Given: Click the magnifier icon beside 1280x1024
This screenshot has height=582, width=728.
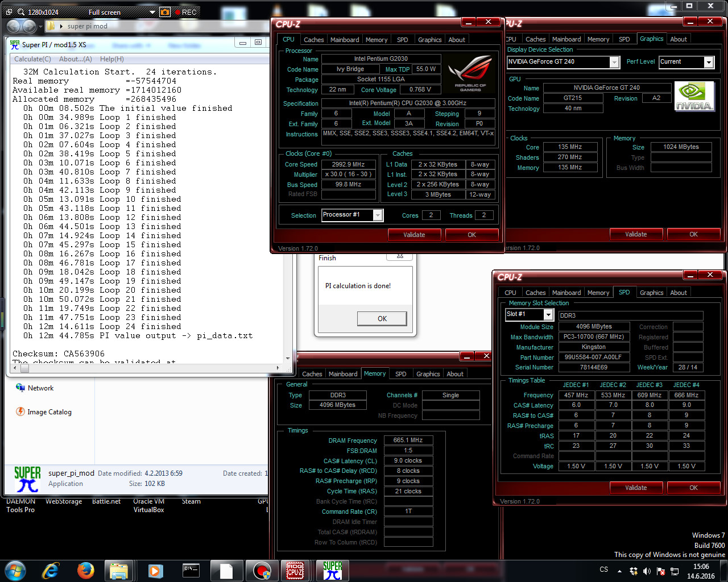Looking at the screenshot, I should (21, 11).
